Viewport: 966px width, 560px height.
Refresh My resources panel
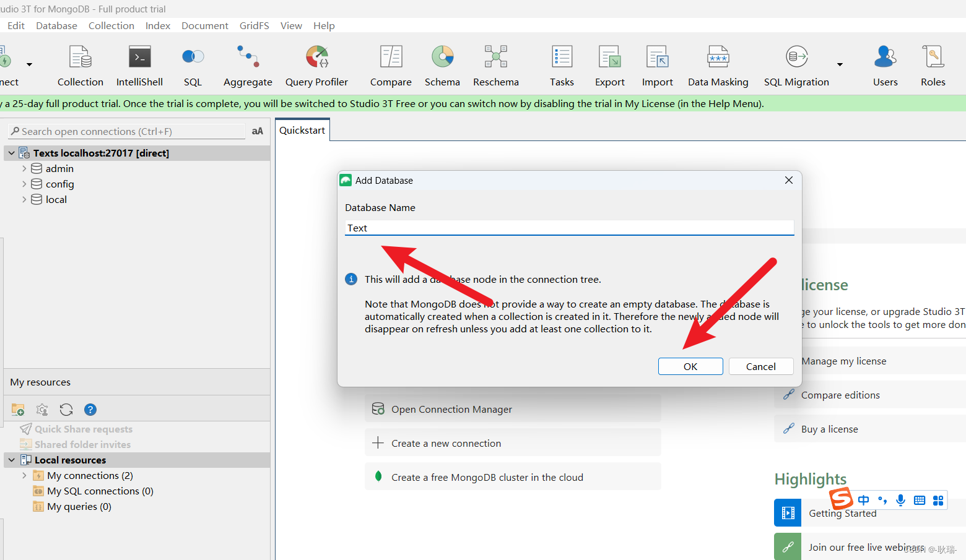tap(66, 410)
